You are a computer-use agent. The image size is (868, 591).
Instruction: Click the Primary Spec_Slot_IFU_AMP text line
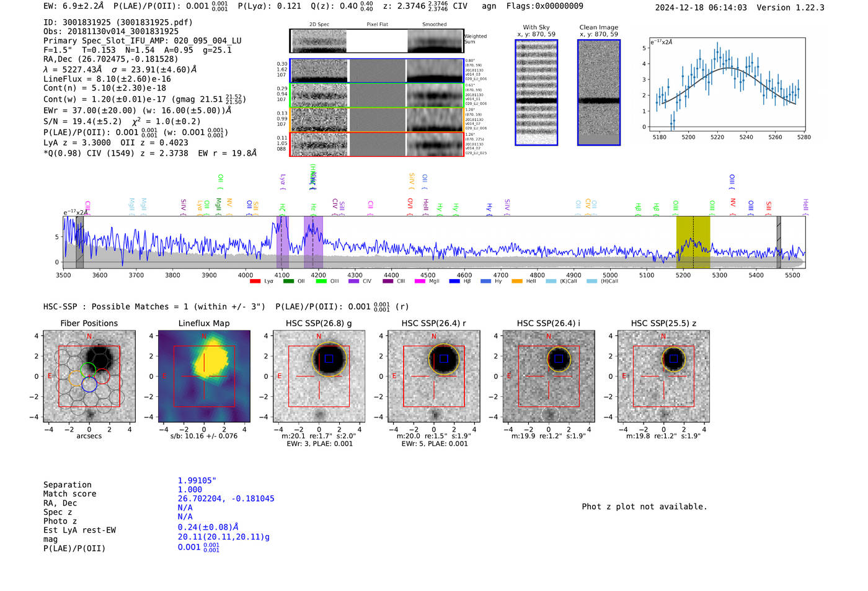click(143, 41)
